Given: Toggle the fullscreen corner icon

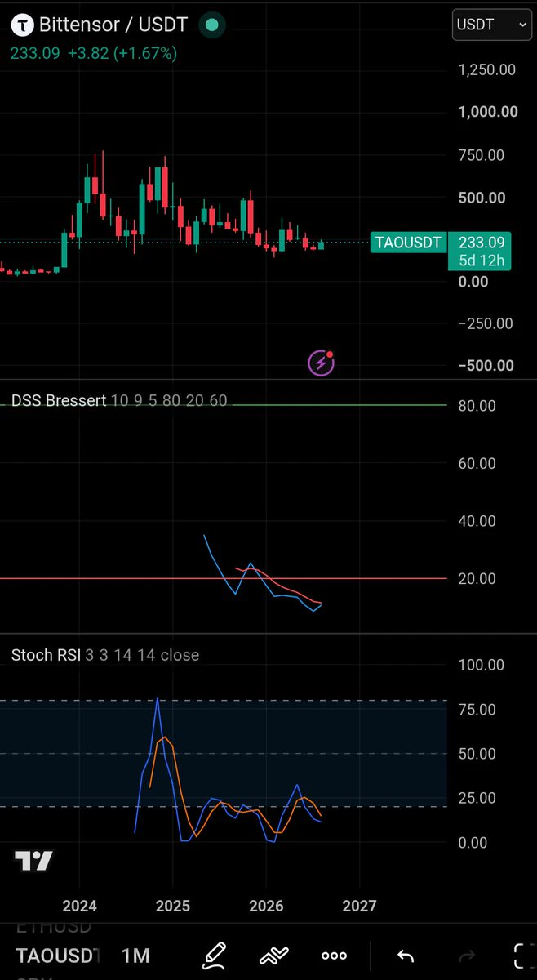Looking at the screenshot, I should pos(523,955).
